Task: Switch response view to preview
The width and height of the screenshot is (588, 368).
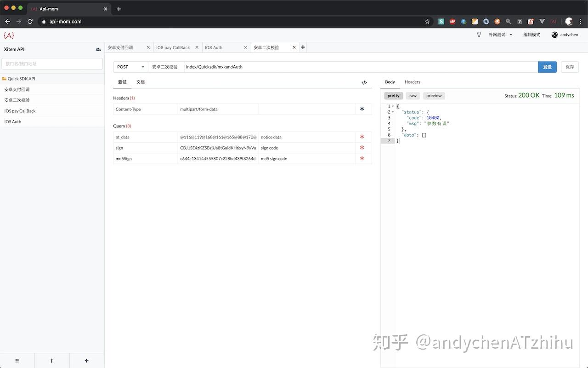Action: click(434, 96)
